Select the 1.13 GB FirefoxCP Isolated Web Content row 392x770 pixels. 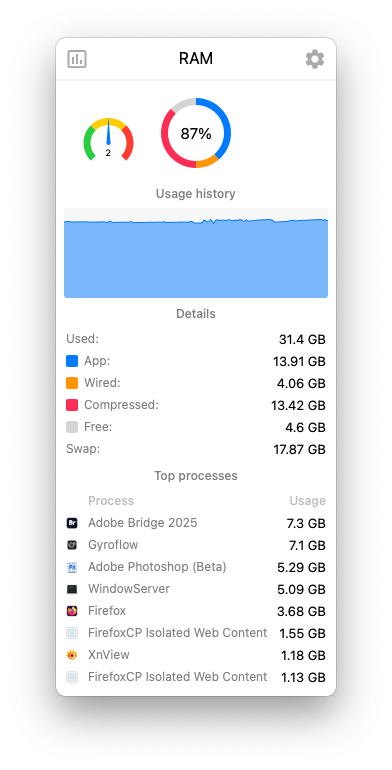(x=196, y=677)
